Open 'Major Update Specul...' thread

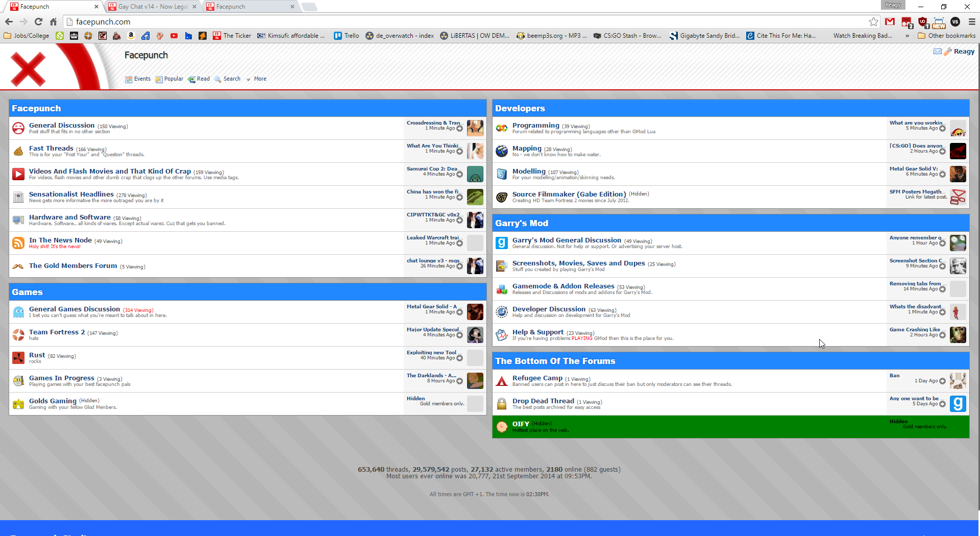(x=435, y=329)
